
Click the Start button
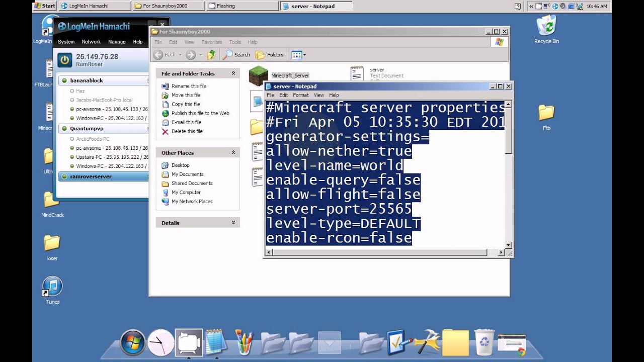[44, 6]
